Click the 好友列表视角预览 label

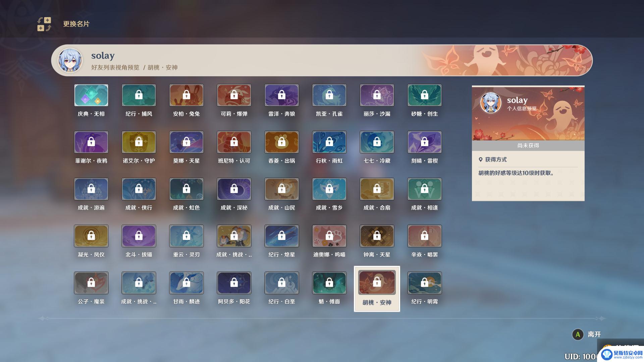click(115, 67)
